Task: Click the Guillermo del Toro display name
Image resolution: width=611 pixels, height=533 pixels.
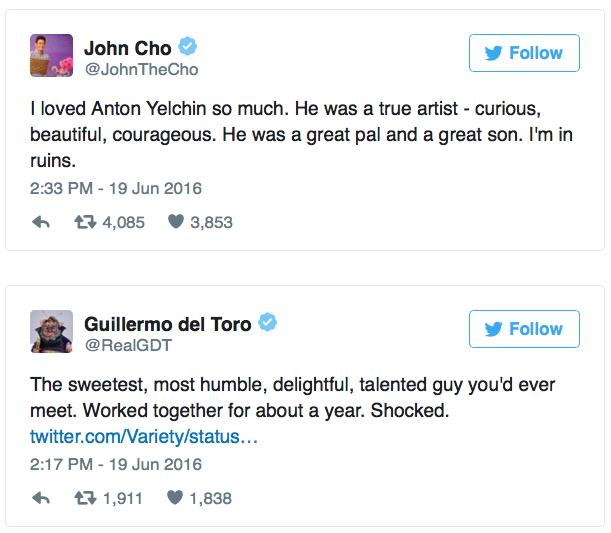Action: [x=168, y=324]
